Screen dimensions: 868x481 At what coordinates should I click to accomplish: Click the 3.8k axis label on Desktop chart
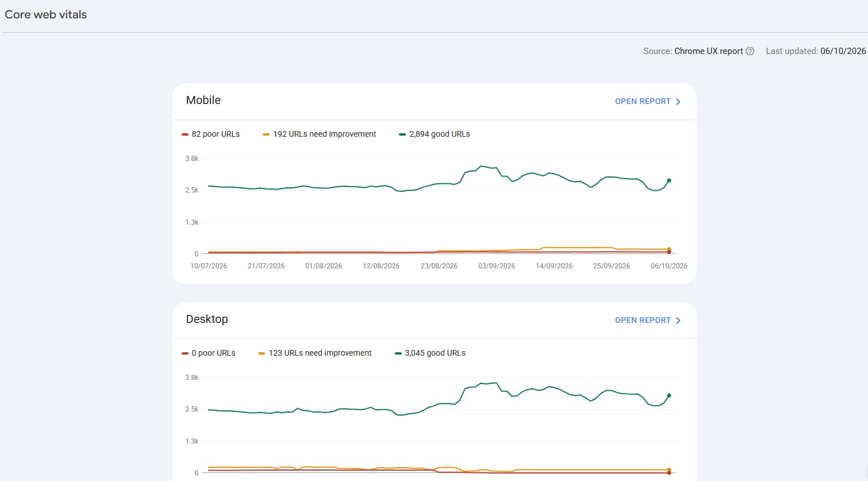[192, 378]
